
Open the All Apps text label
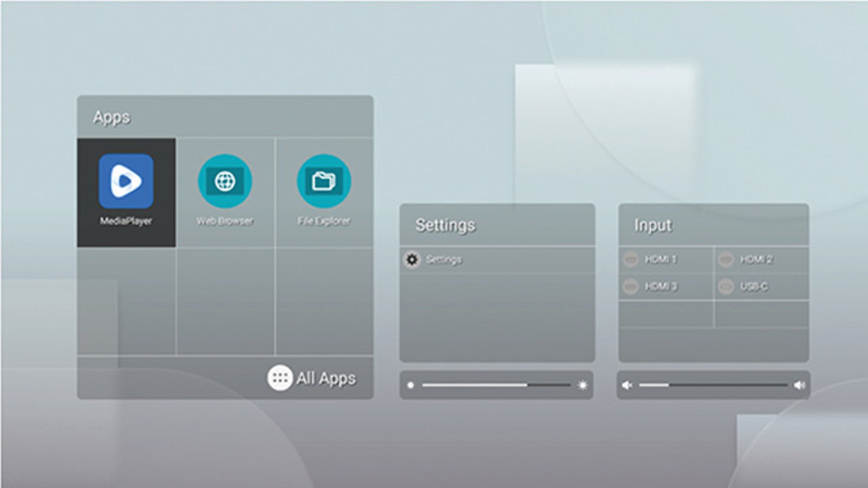pos(325,378)
